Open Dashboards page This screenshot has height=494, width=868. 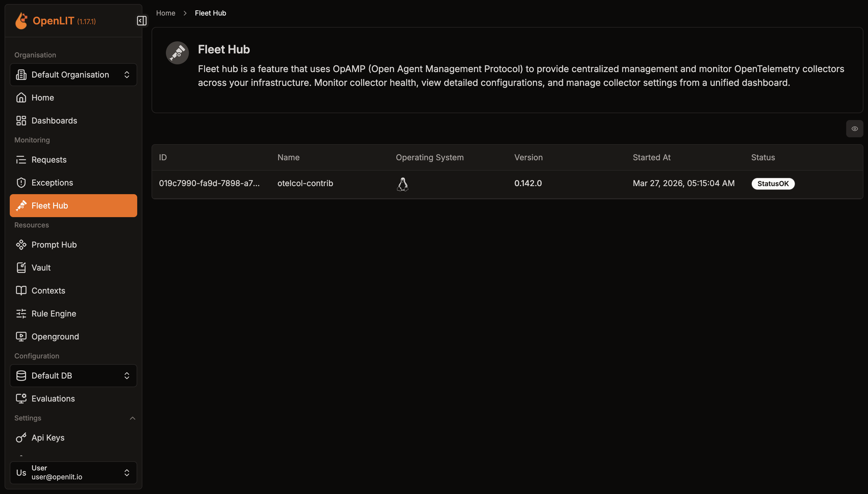[x=73, y=121]
